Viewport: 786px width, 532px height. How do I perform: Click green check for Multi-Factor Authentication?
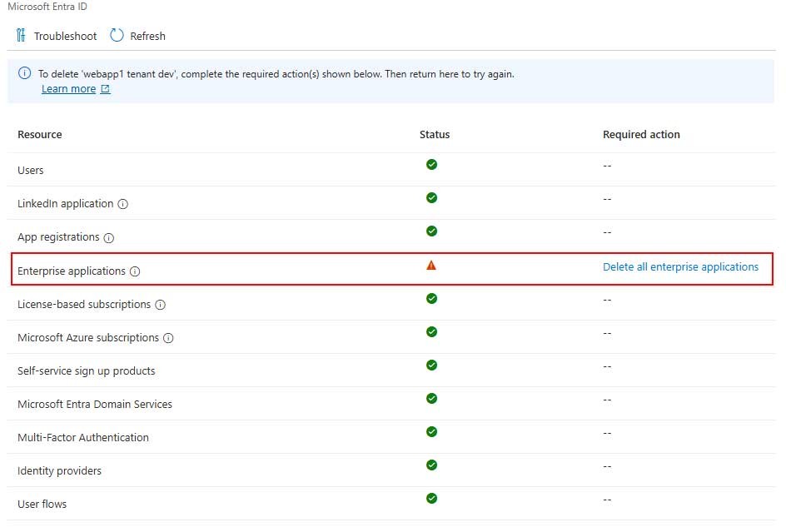point(431,432)
